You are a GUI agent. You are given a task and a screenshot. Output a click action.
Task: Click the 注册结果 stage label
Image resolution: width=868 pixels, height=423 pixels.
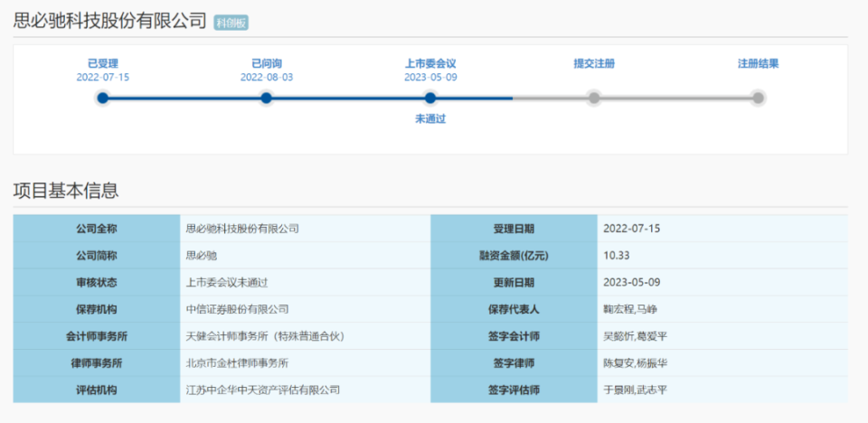coord(758,63)
